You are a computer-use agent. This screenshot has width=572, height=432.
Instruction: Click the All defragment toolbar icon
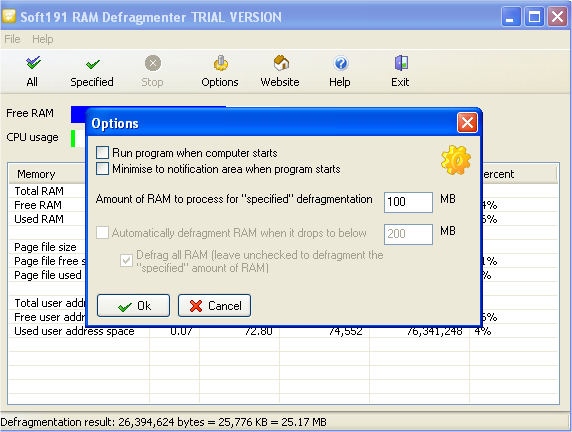coord(33,63)
